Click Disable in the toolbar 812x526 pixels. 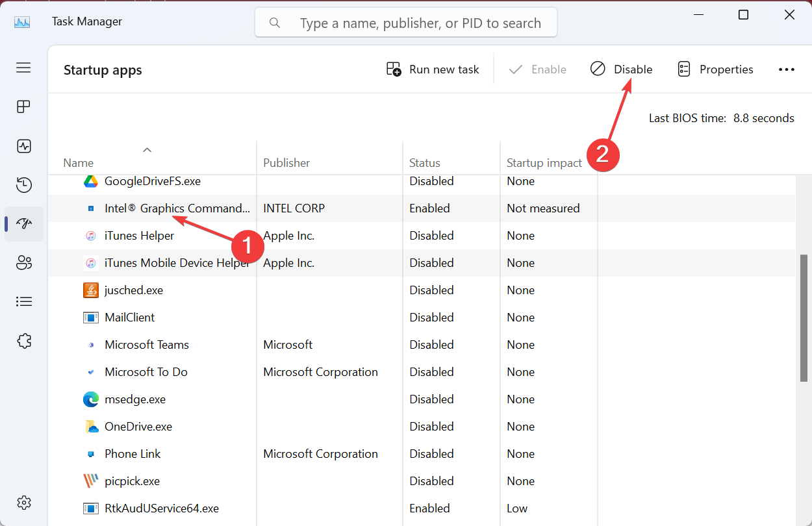point(622,69)
